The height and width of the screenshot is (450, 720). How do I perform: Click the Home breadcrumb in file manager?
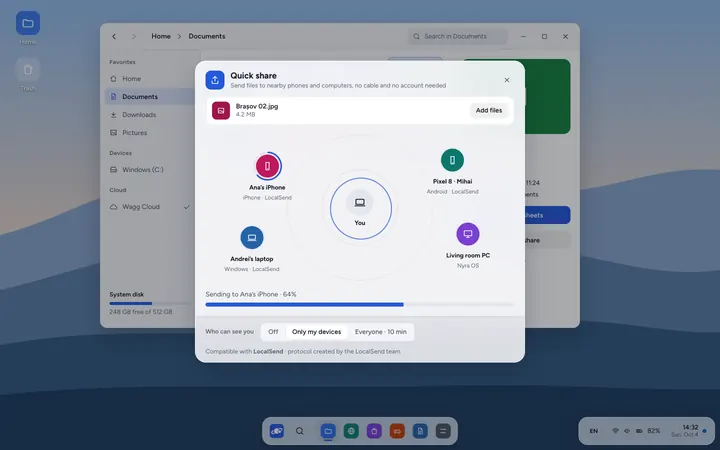[161, 36]
